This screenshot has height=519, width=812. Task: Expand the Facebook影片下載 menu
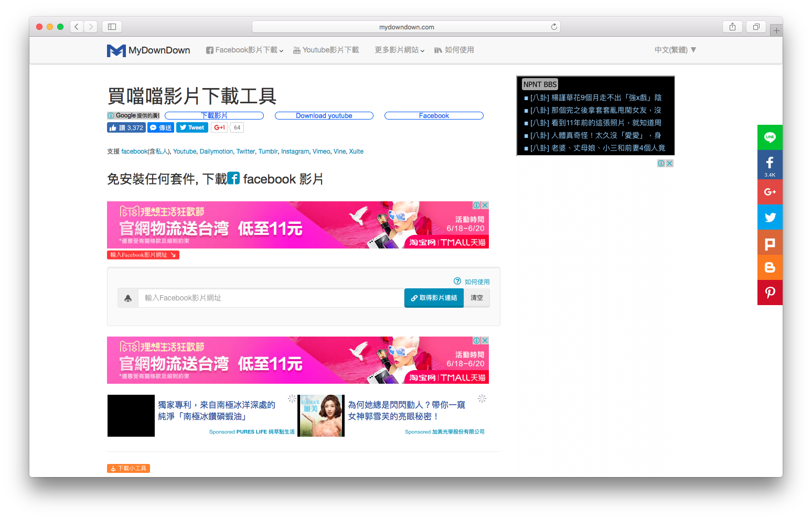pyautogui.click(x=244, y=50)
